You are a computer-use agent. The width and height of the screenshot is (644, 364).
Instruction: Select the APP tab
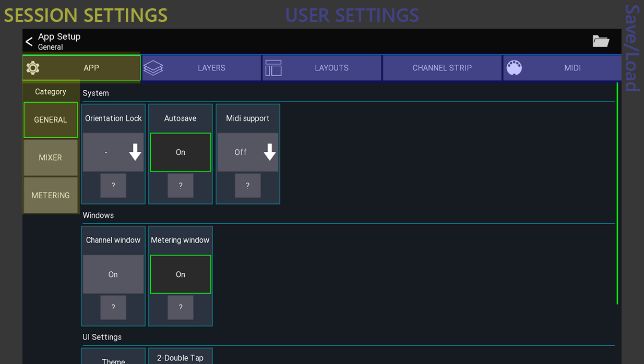(81, 68)
